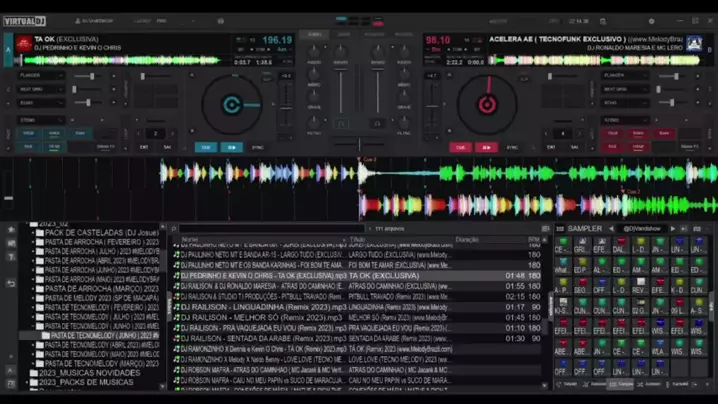Click the search field magnifier icon

[x=174, y=229]
